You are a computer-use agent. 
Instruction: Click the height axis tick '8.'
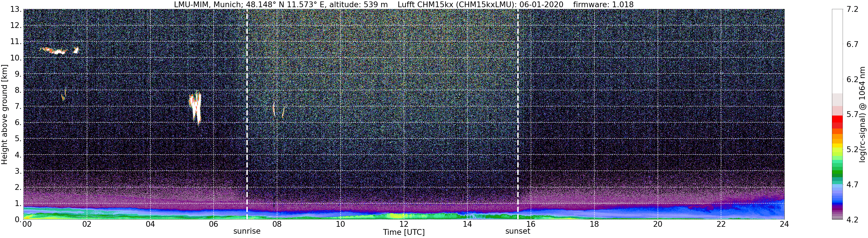tap(18, 90)
